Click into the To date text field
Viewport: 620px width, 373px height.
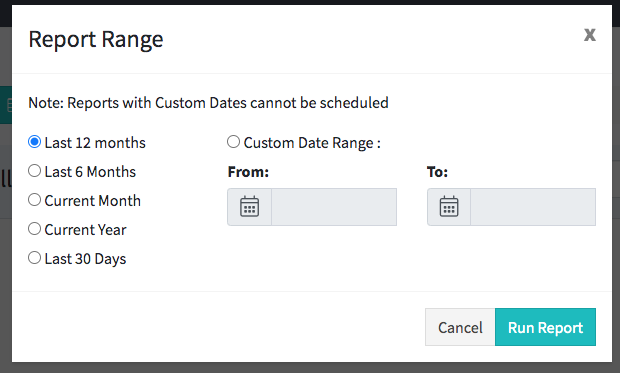pos(533,207)
